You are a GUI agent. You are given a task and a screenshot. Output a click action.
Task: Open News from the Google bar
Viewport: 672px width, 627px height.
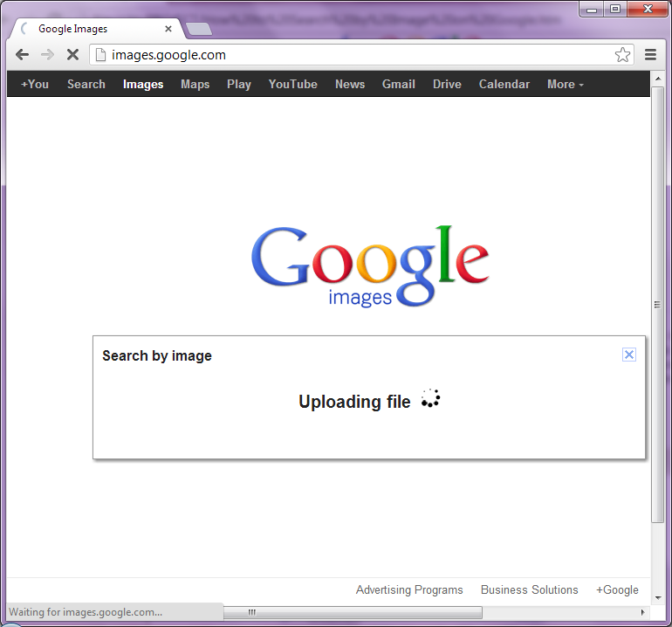350,84
